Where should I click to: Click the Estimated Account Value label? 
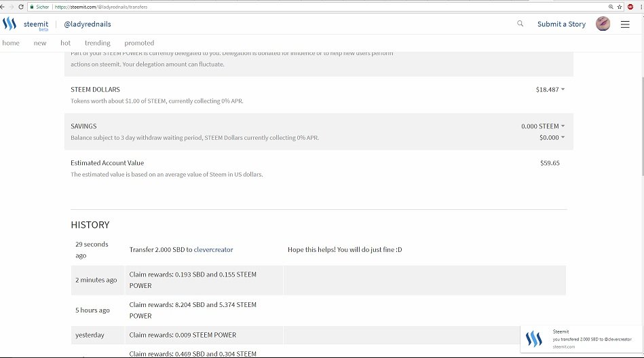tap(107, 163)
